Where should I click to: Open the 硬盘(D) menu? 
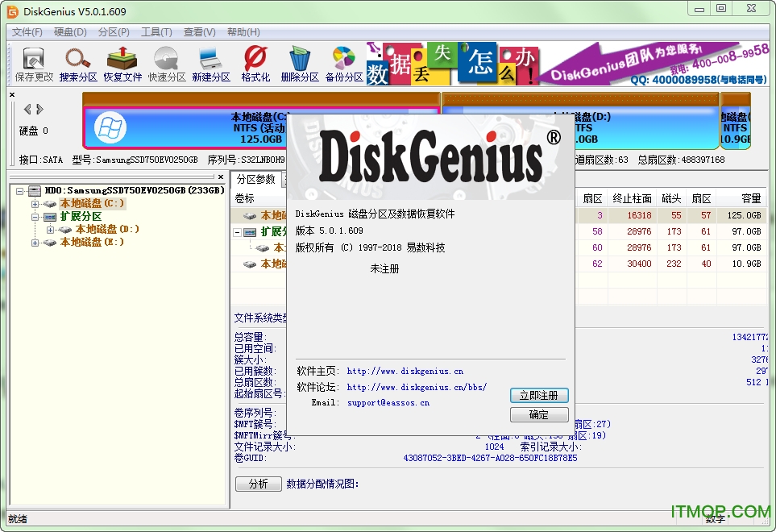click(70, 32)
